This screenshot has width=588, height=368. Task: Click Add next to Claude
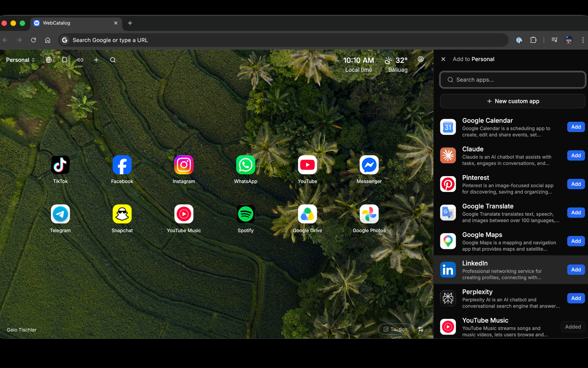[x=576, y=155]
